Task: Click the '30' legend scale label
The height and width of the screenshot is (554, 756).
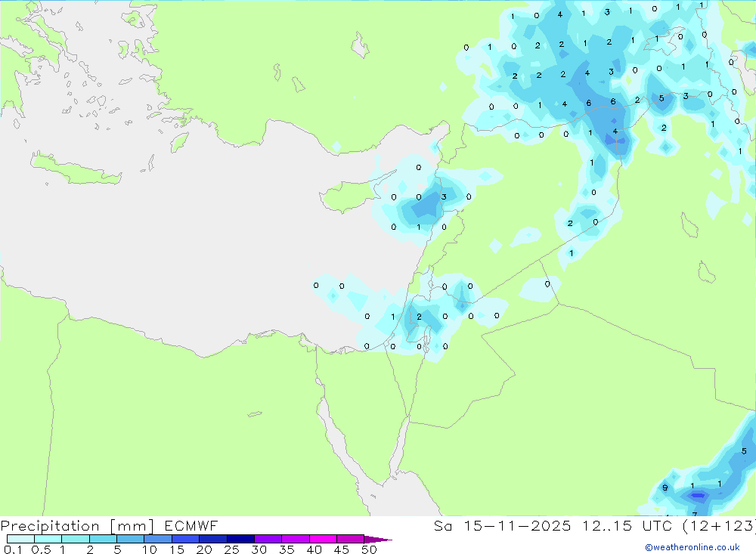Action: click(x=259, y=549)
